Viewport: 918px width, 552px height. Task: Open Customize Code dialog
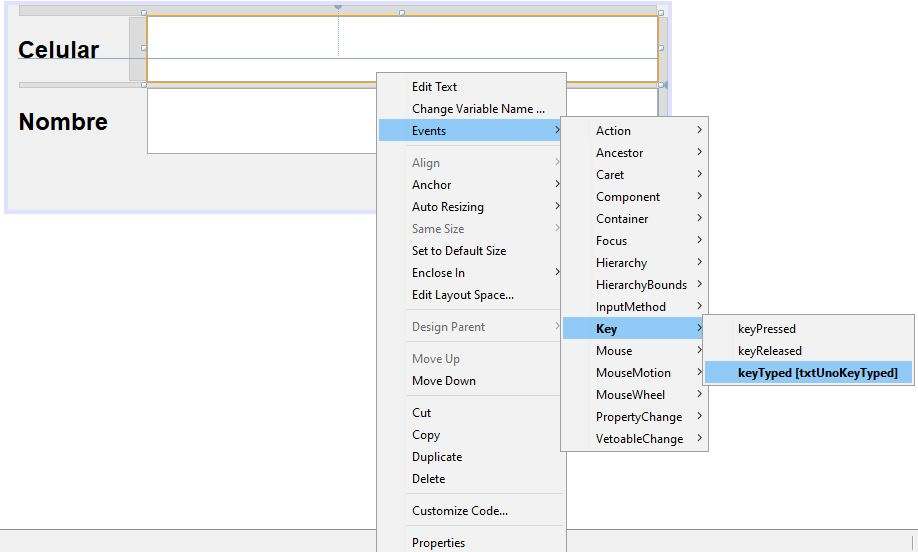pos(459,511)
